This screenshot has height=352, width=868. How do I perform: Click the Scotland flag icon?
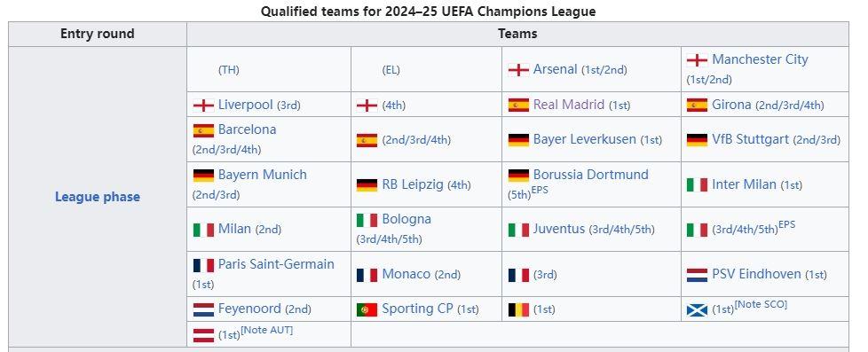(697, 310)
